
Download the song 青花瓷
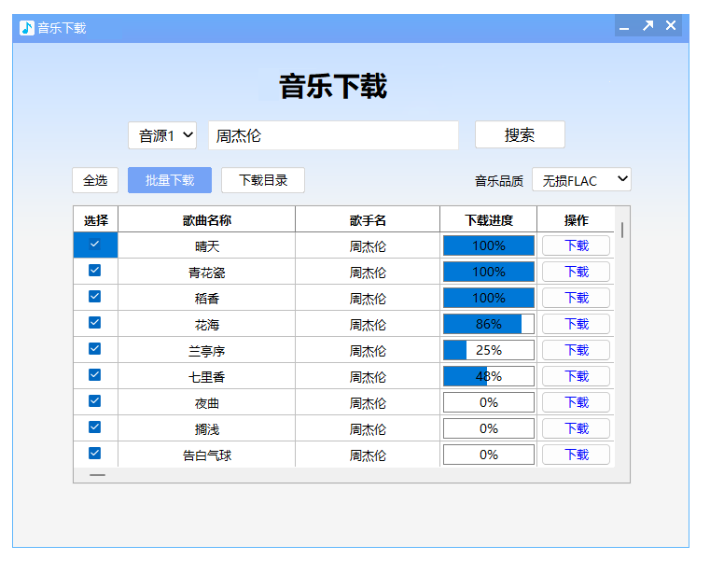click(576, 272)
